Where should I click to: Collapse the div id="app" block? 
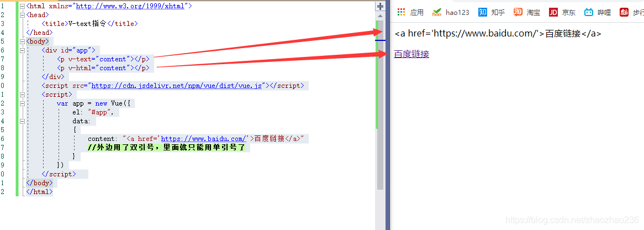pos(22,50)
